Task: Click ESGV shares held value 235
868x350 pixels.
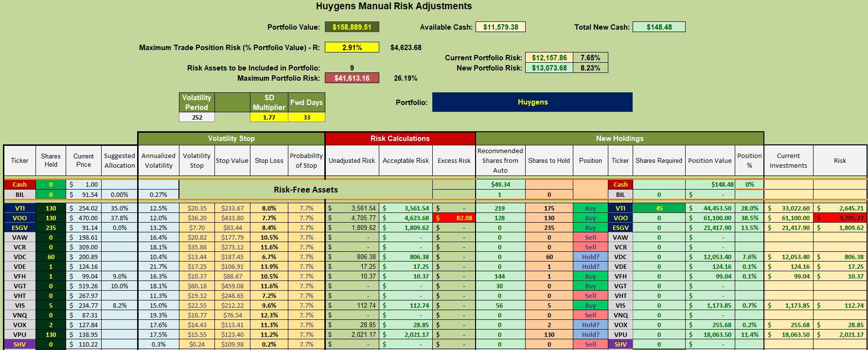Action: tap(51, 227)
